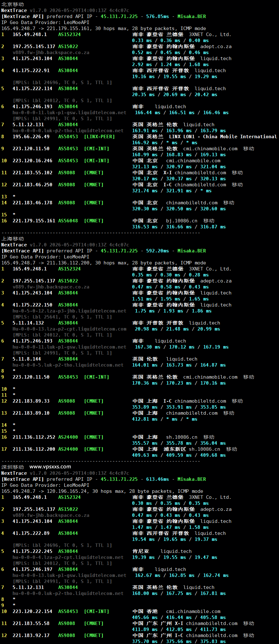Select hop IP 223.120.22.154
This screenshot has height=644, width=279.
[33, 611]
